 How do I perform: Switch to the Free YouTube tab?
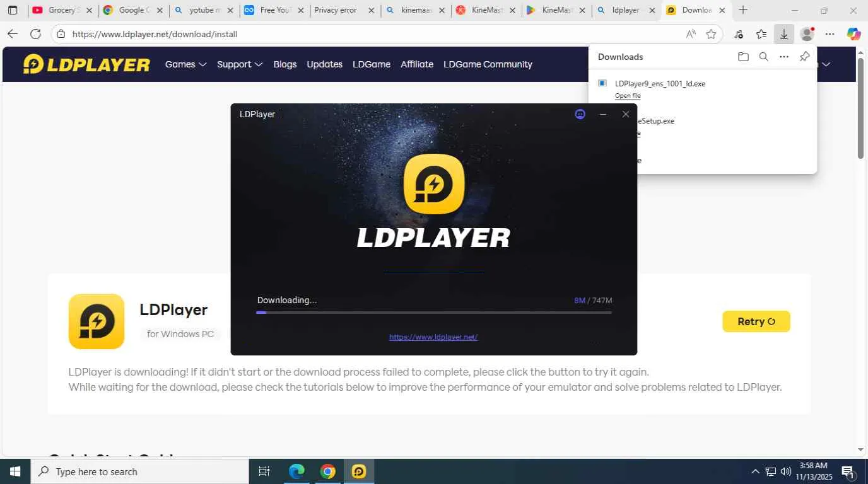click(x=275, y=10)
